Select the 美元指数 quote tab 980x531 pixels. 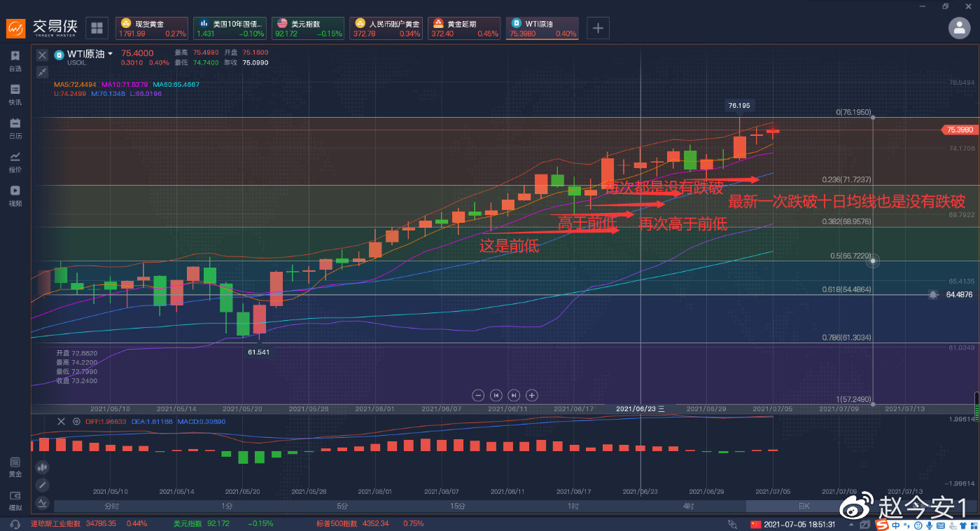click(308, 28)
